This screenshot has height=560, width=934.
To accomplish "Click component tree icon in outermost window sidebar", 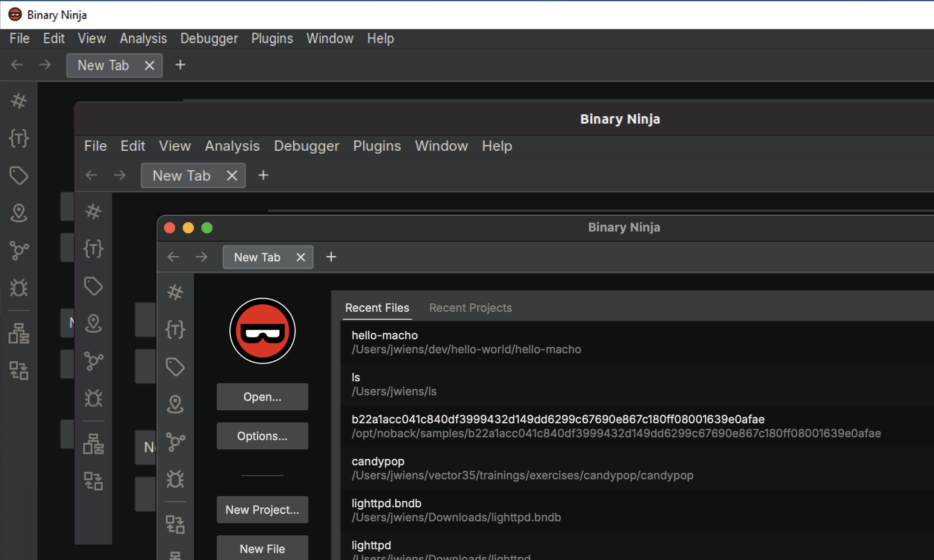I will [19, 333].
